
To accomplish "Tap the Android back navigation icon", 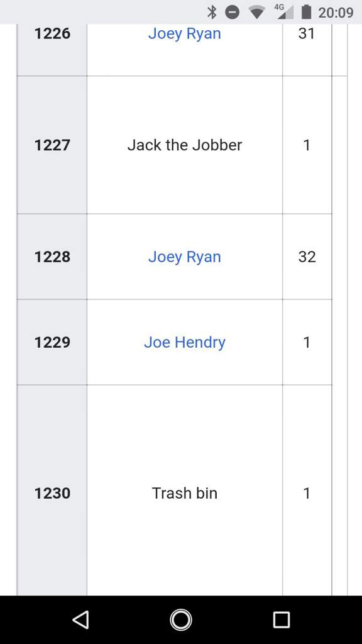I will (81, 619).
